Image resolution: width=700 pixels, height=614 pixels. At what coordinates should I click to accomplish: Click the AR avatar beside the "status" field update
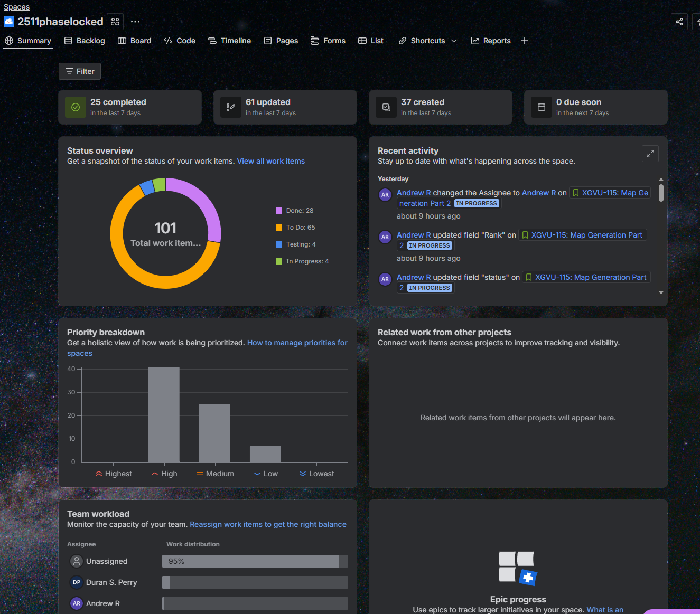pos(385,279)
